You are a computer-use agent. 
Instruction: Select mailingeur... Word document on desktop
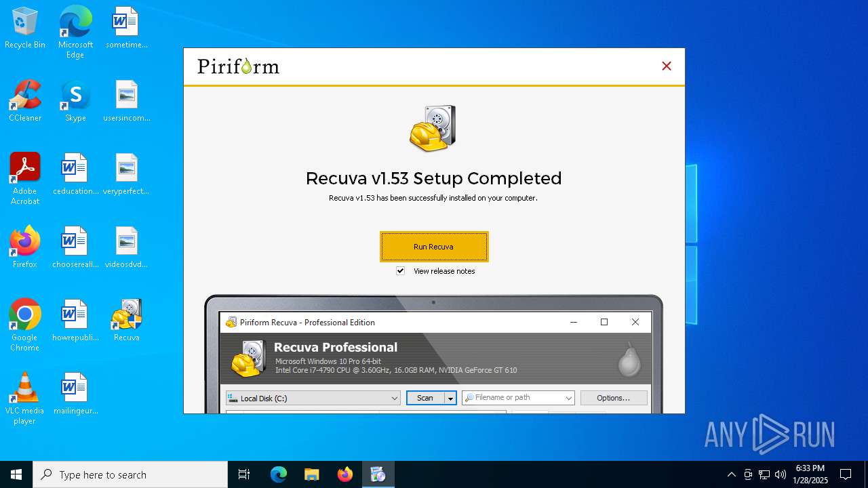(x=75, y=394)
